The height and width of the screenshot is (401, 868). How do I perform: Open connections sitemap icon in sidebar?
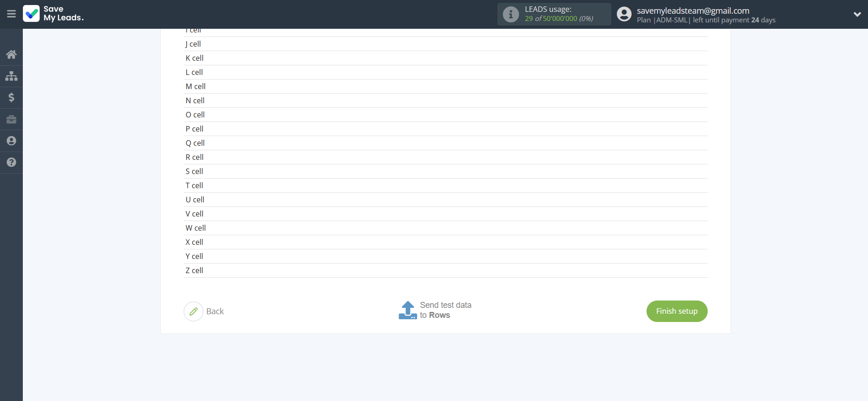click(x=11, y=76)
